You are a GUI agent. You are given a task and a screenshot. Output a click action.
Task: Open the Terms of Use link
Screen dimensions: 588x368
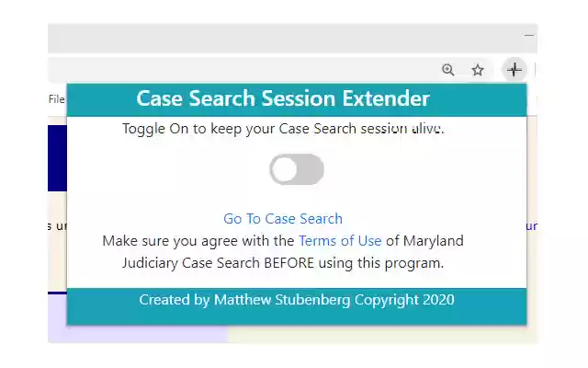tap(340, 241)
